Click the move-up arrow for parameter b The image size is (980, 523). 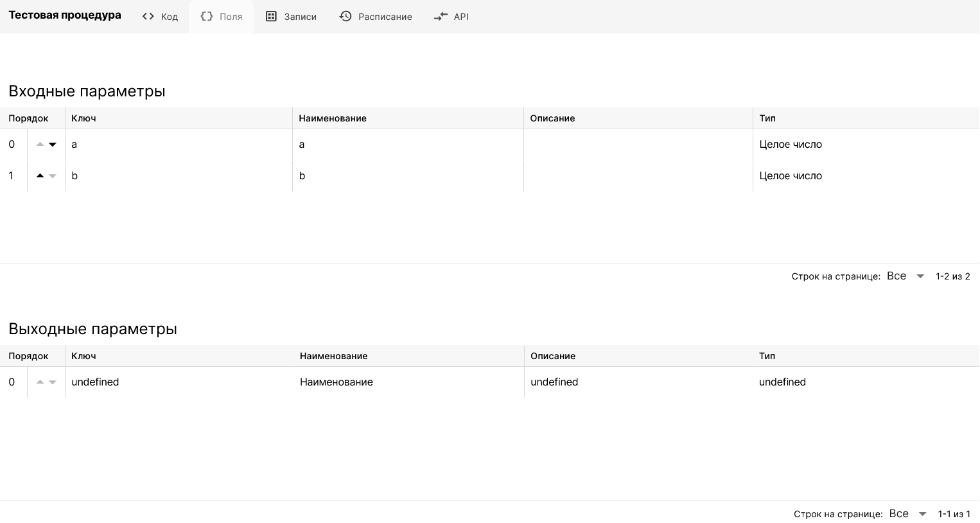[x=40, y=175]
